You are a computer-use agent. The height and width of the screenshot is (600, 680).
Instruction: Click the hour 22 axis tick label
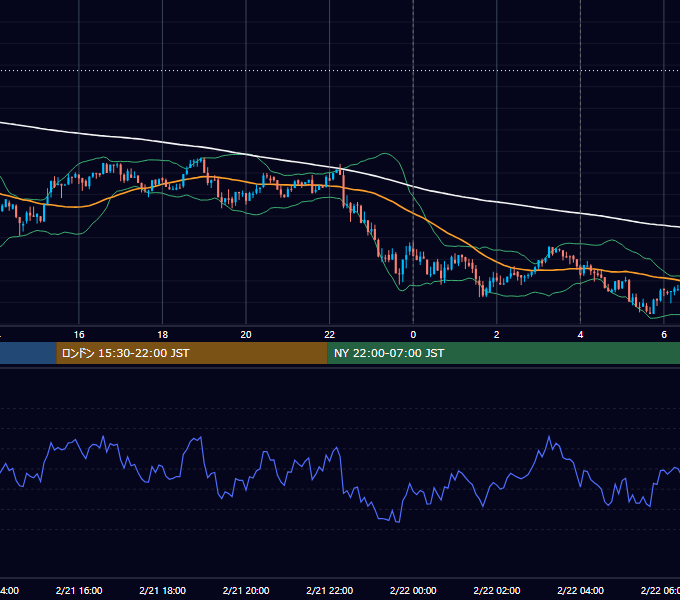330,335
